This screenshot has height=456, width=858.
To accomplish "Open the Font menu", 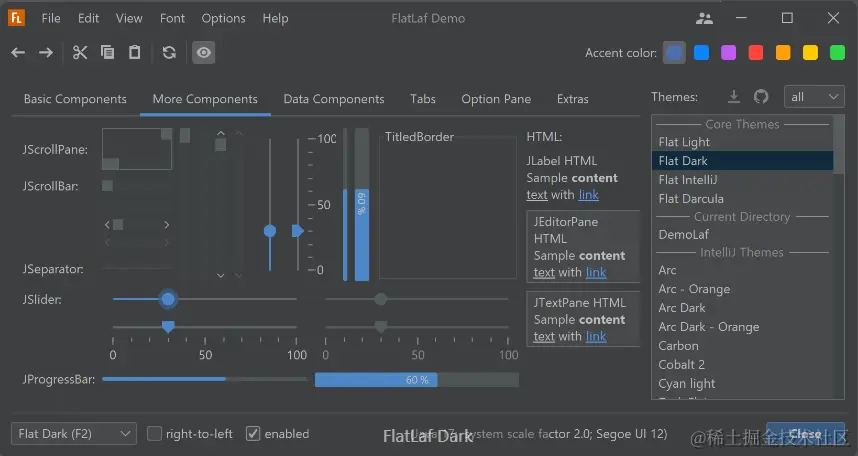I will tap(172, 19).
